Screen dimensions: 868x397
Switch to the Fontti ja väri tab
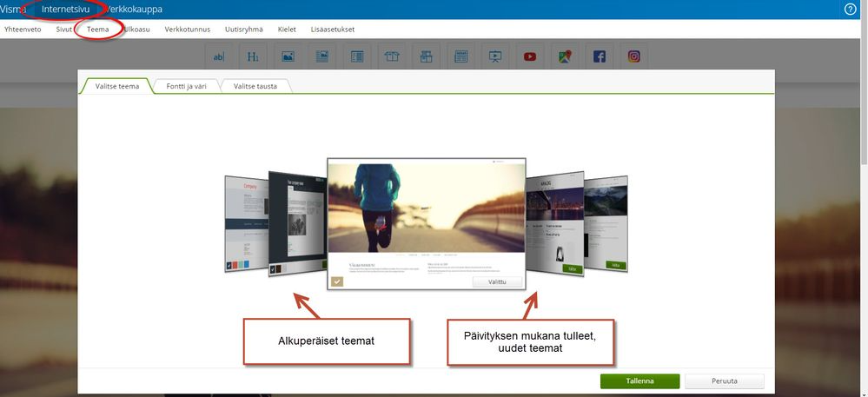187,86
